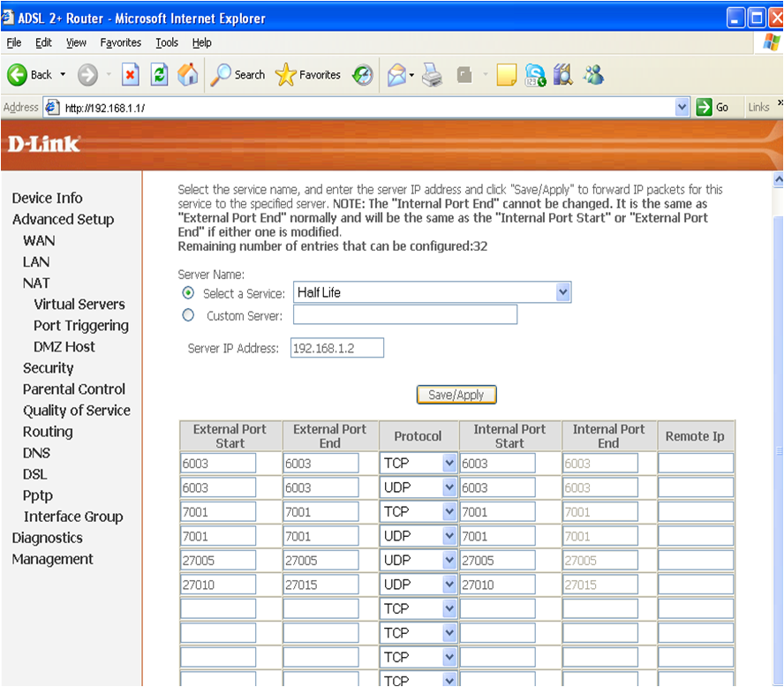Choose the Custom Server radio button
Screen dimensions: 784x687
[187, 315]
